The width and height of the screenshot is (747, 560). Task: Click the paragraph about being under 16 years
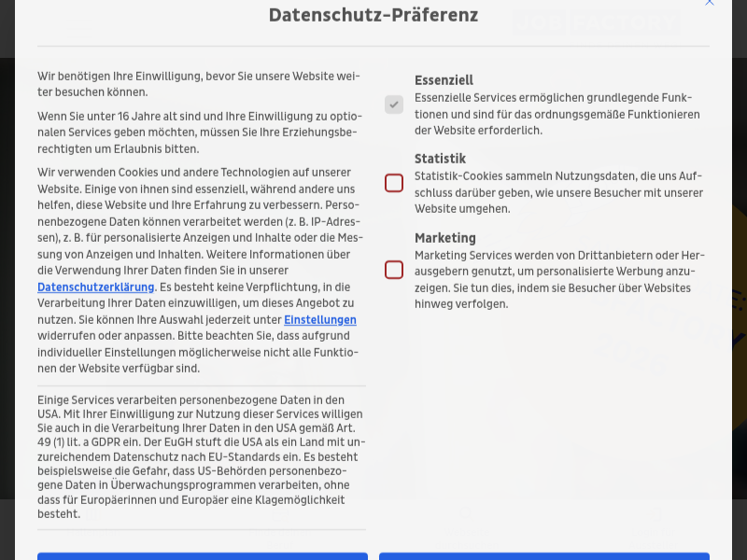click(x=199, y=132)
